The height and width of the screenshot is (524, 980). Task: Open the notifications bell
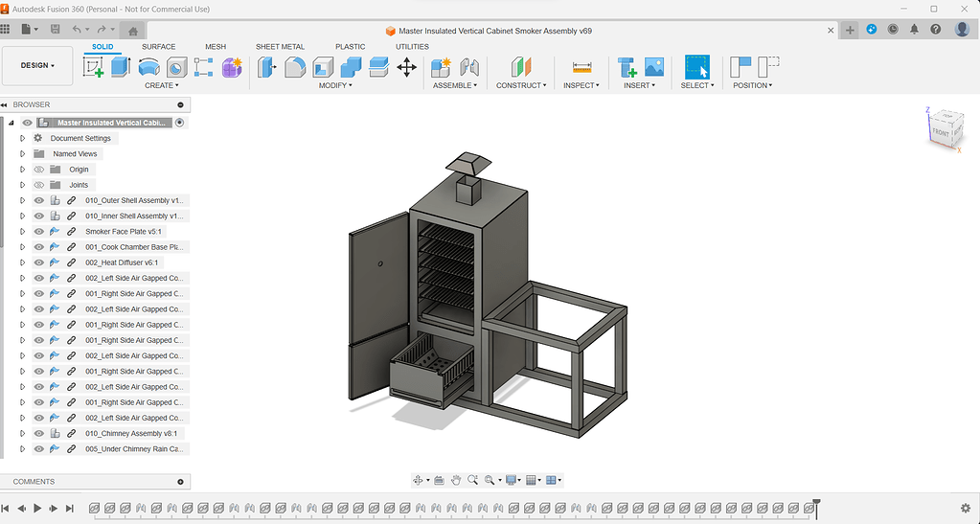click(914, 30)
